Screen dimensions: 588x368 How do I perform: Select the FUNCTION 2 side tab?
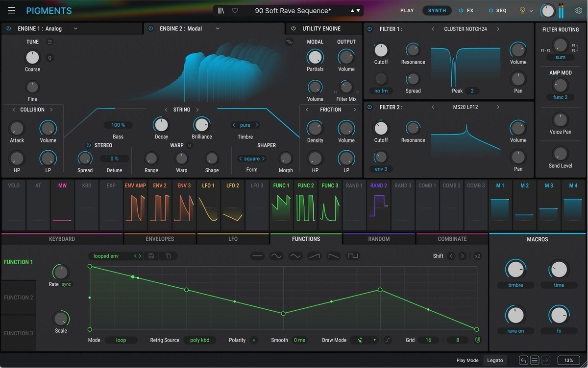pos(19,298)
